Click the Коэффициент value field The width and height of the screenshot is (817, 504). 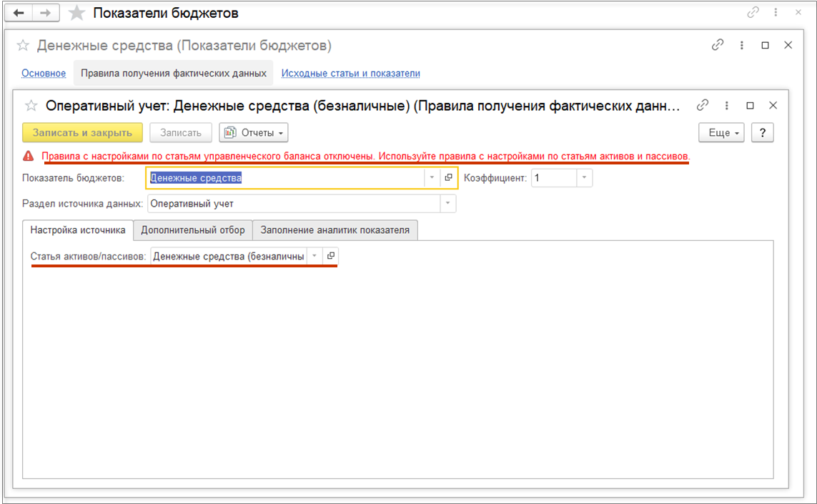click(554, 178)
